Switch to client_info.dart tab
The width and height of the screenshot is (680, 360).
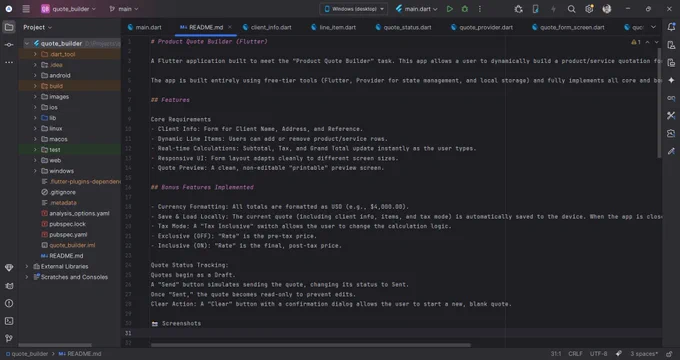click(267, 27)
